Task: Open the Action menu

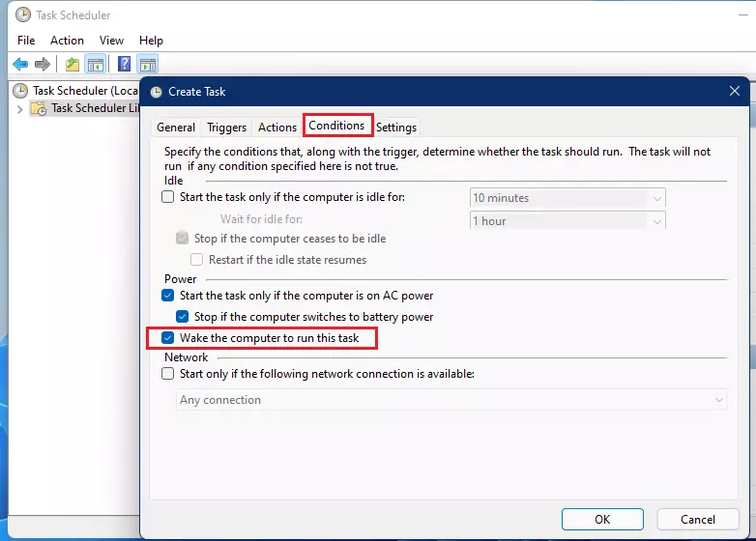Action: coord(67,41)
